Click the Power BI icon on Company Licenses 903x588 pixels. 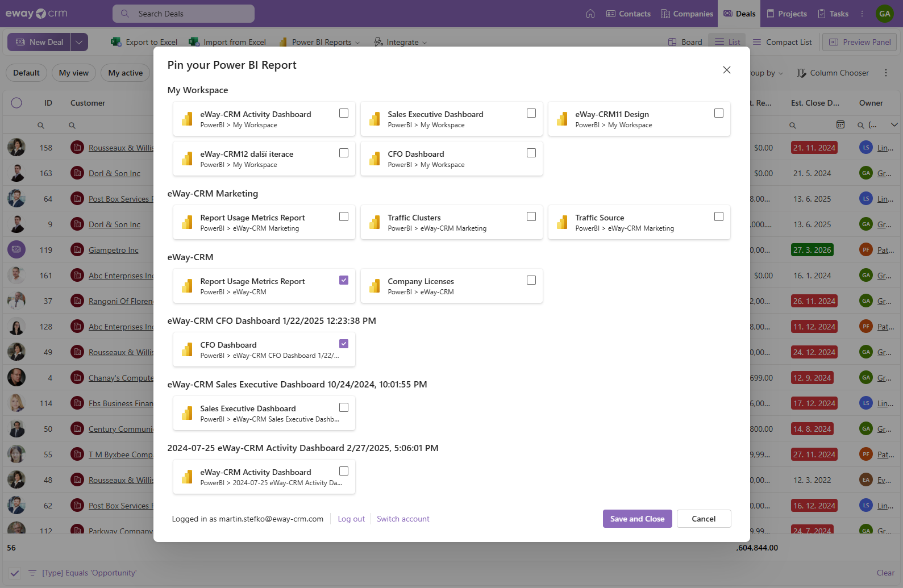click(x=374, y=286)
